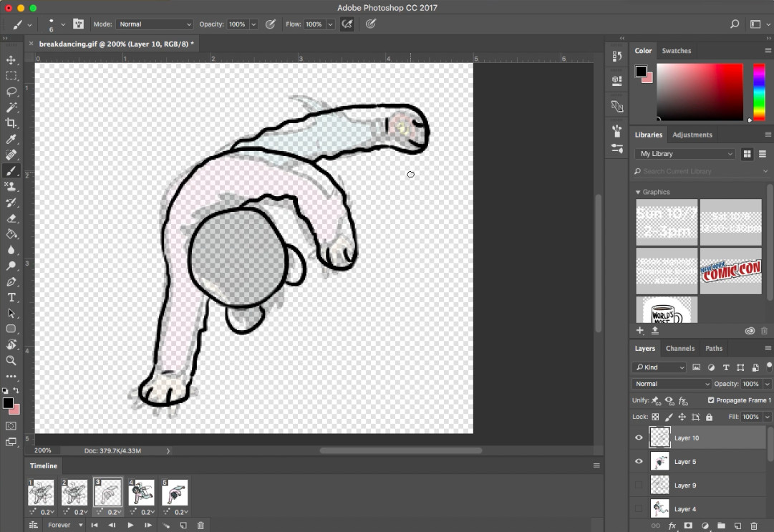Open the Forever looping options dropdown

(64, 525)
